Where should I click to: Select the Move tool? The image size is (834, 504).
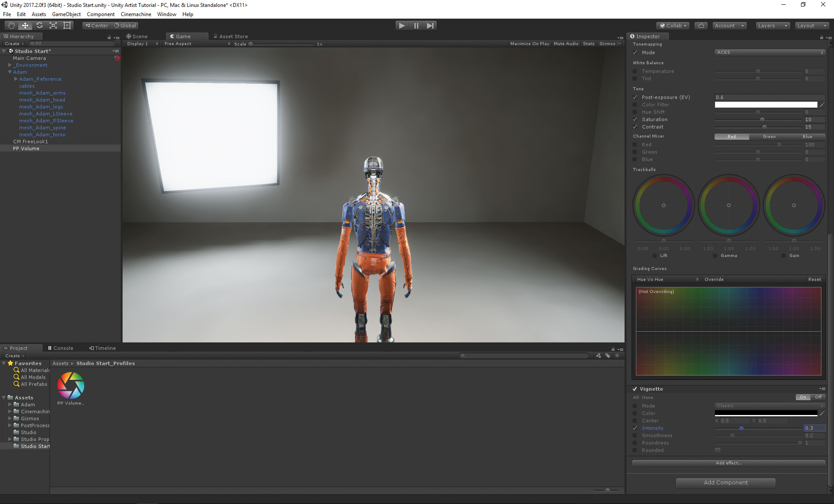[x=25, y=26]
